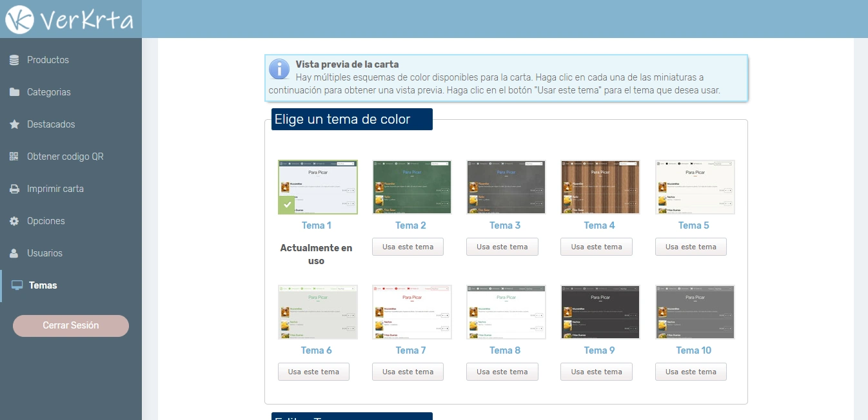Click the QR code icon in sidebar
868x420 pixels.
click(14, 157)
